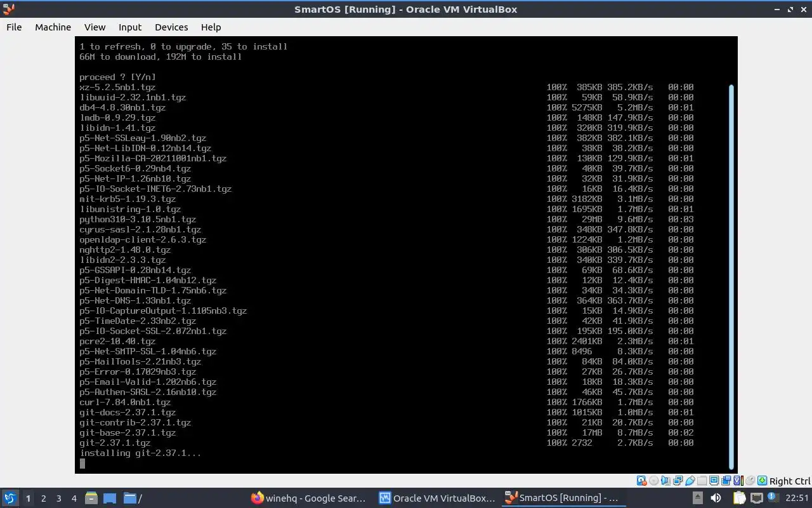Switch to virtual desktop 2
This screenshot has height=508, width=812.
tap(43, 498)
